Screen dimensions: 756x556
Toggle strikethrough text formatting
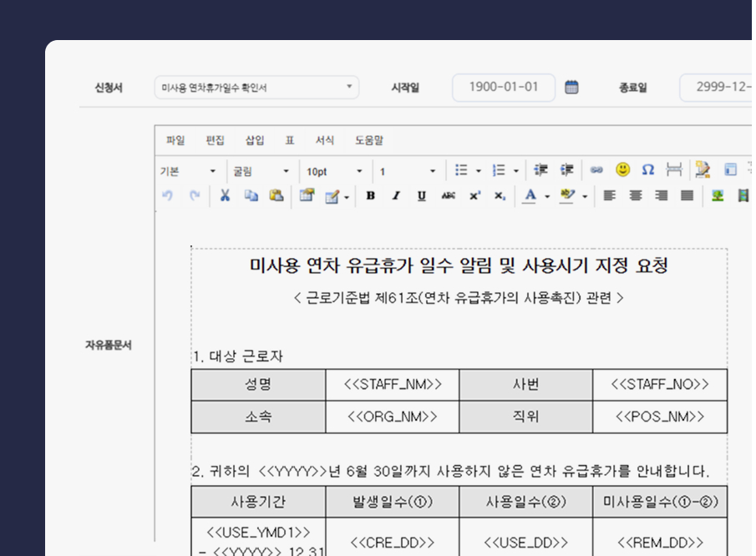point(448,196)
